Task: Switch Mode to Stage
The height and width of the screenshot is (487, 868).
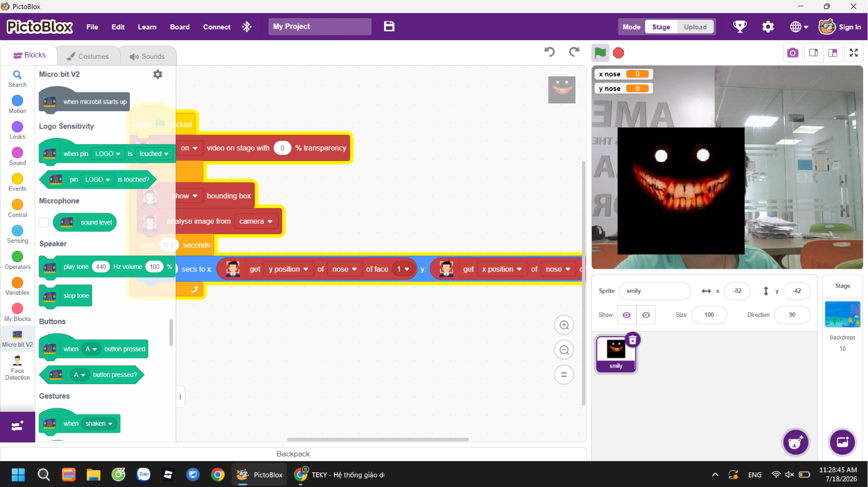Action: (661, 27)
